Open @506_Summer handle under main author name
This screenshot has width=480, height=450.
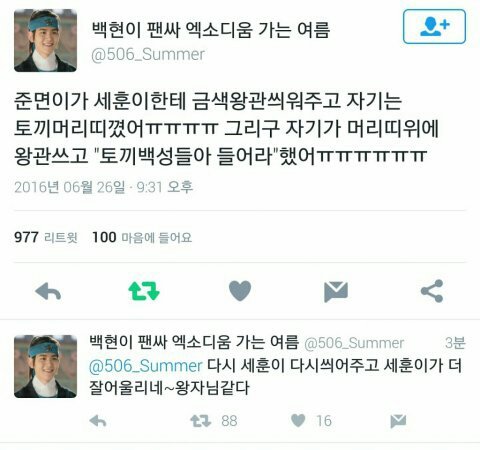click(x=148, y=55)
